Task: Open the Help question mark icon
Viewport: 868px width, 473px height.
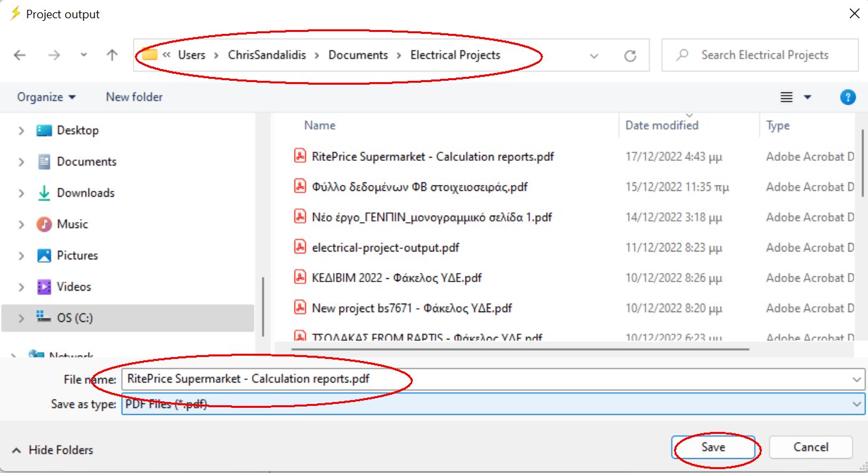Action: [847, 97]
